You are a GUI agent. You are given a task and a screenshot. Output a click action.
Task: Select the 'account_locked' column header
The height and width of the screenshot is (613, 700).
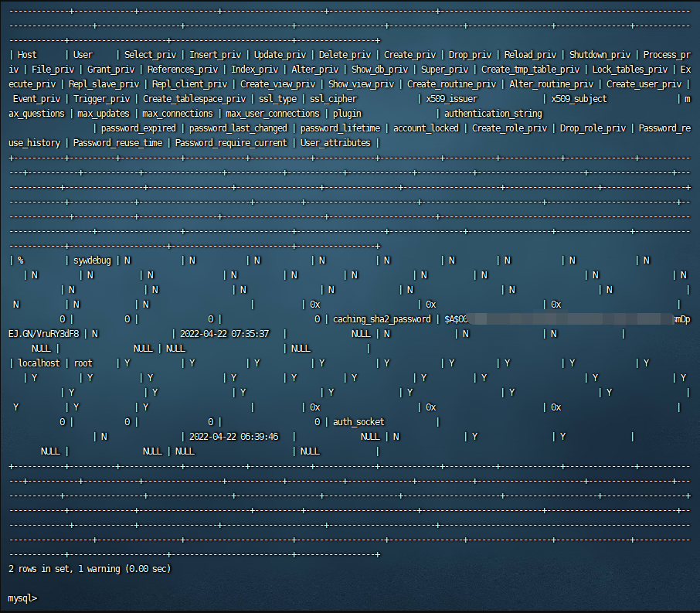426,128
